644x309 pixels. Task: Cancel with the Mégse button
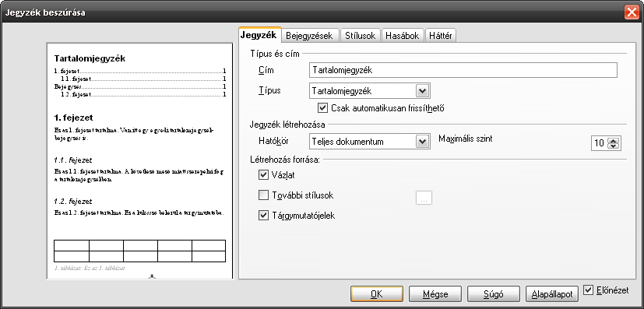click(435, 293)
